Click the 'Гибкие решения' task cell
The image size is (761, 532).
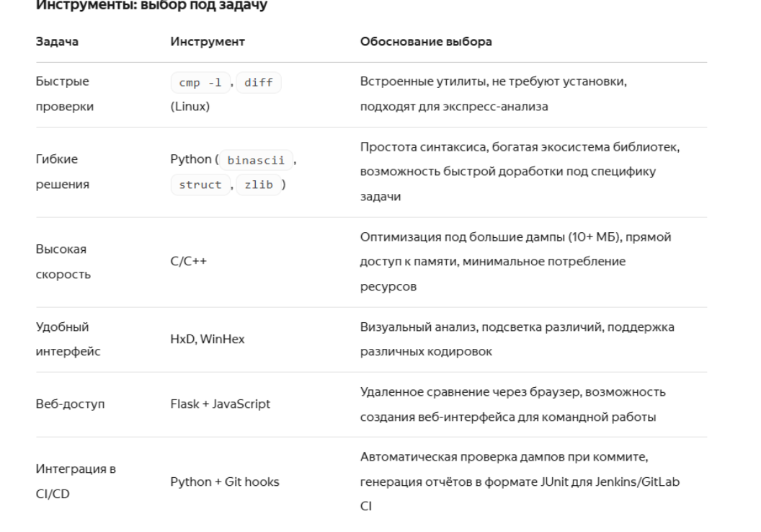62,172
